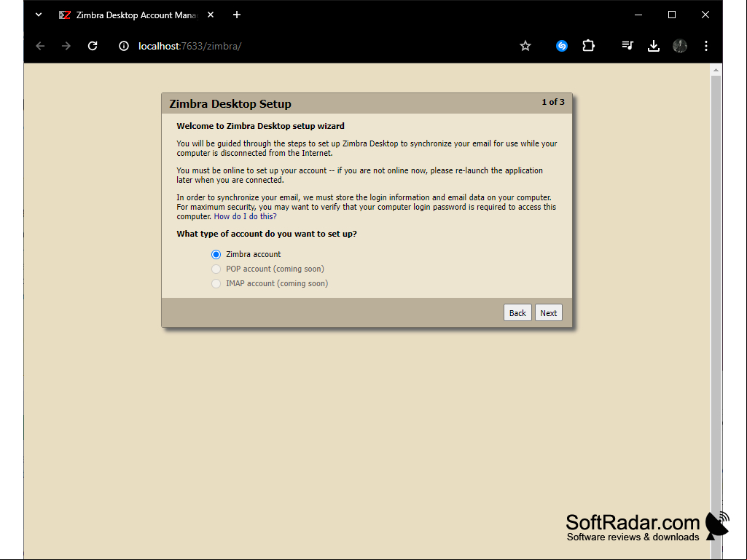Select the Zimbra account radio button
The height and width of the screenshot is (560, 747).
216,254
